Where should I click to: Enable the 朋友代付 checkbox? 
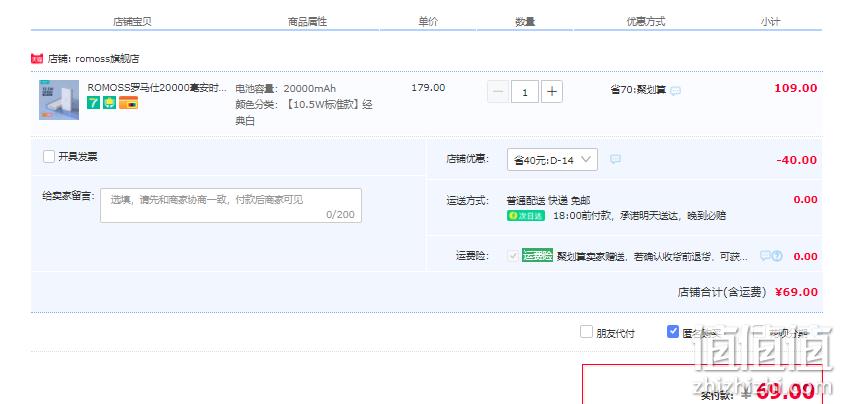point(586,331)
